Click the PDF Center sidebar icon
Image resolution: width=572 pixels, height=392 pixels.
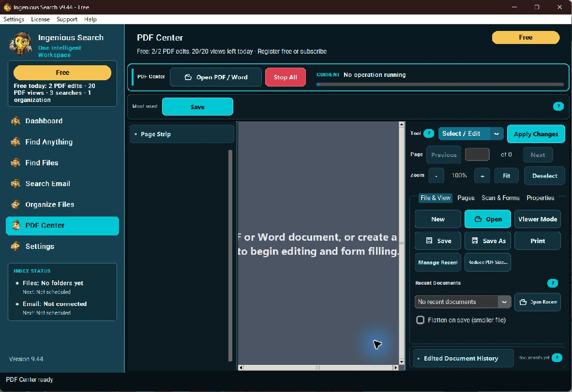[15, 225]
